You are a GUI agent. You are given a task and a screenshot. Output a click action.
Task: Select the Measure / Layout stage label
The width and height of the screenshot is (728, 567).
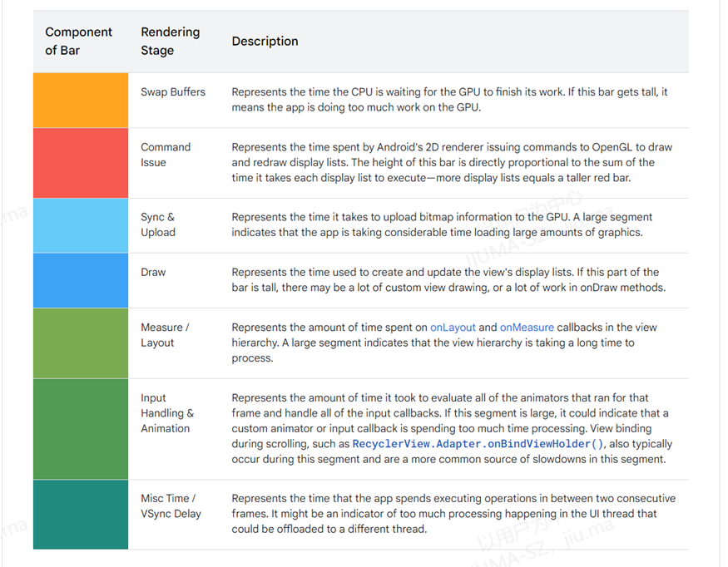[165, 335]
